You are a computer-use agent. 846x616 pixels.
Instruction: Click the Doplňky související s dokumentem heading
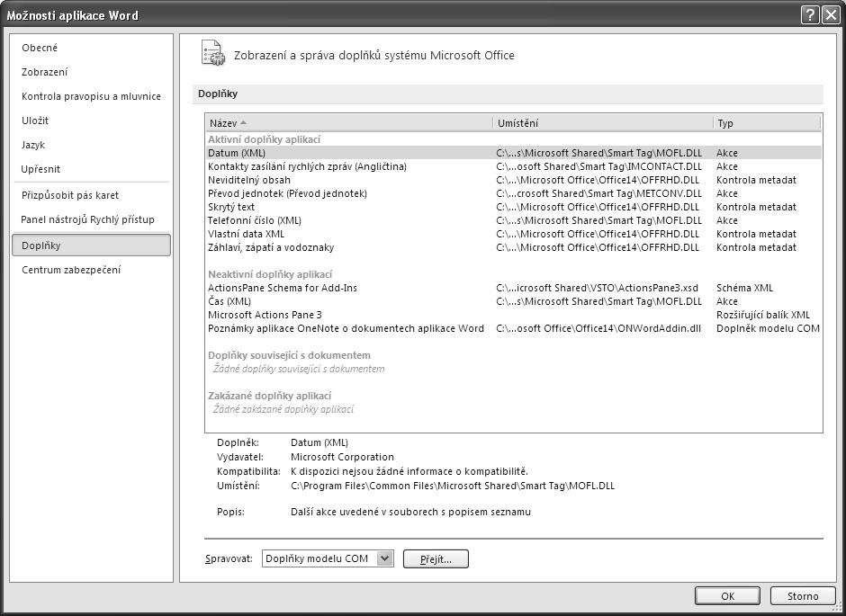(289, 354)
